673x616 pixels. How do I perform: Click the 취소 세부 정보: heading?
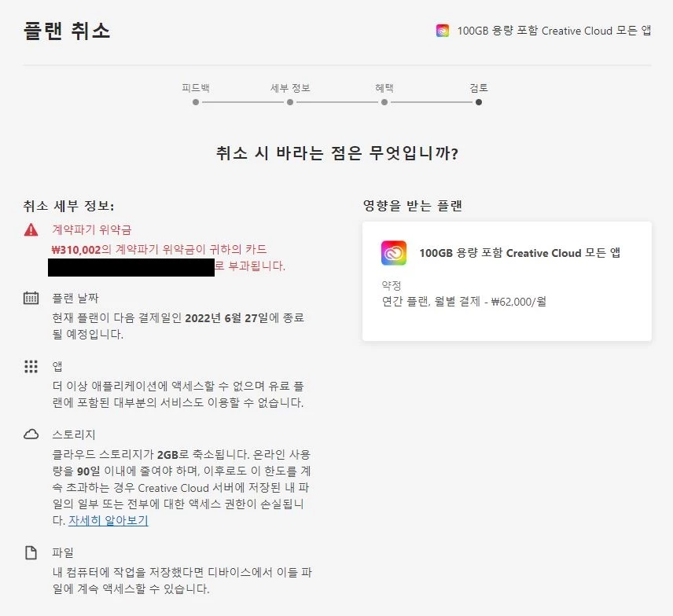pyautogui.click(x=68, y=206)
